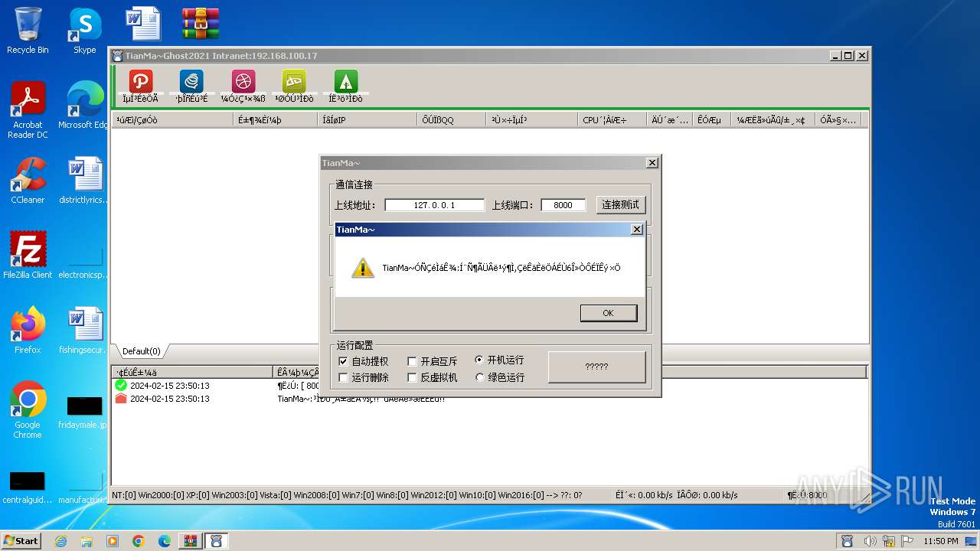Open Recycle Bin on desktop
Screen dimensions: 980x551
click(x=28, y=31)
